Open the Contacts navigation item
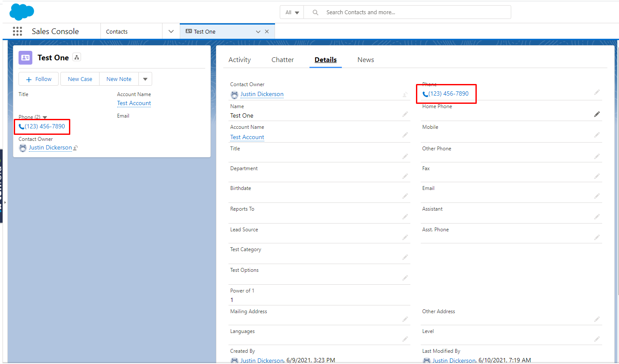Screen dimensions: 619x364 point(117,31)
